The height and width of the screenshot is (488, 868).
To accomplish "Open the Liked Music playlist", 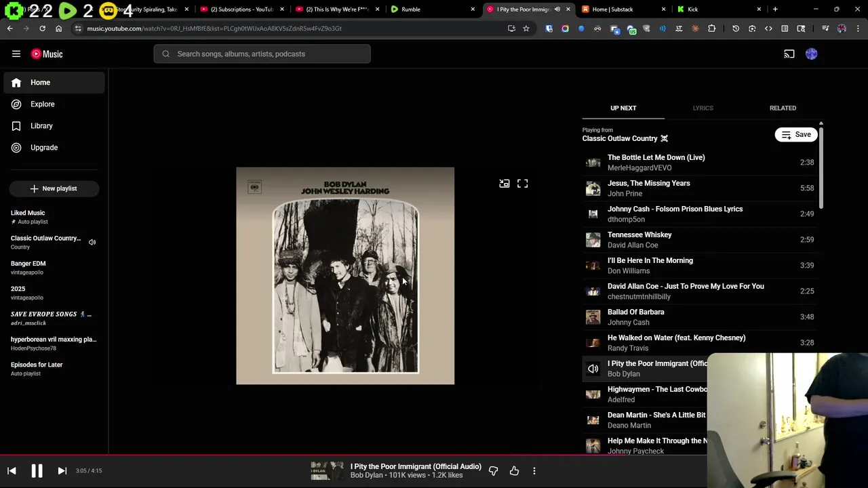I will point(54,217).
